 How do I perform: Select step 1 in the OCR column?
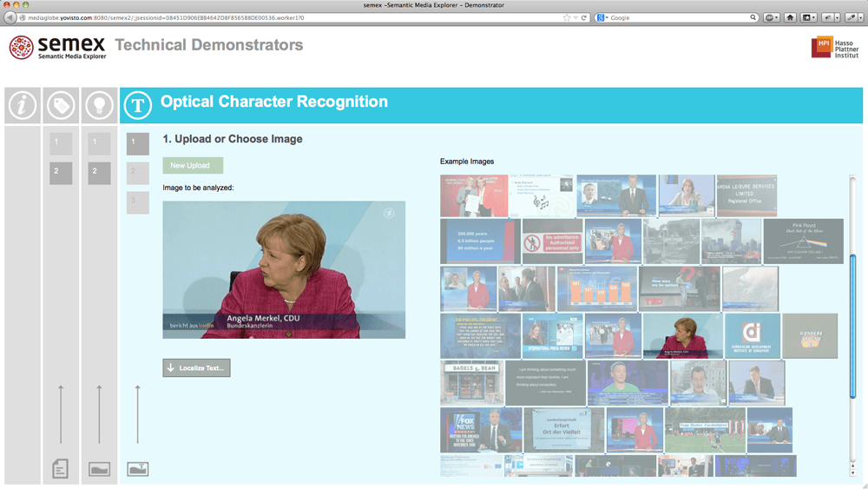point(137,143)
